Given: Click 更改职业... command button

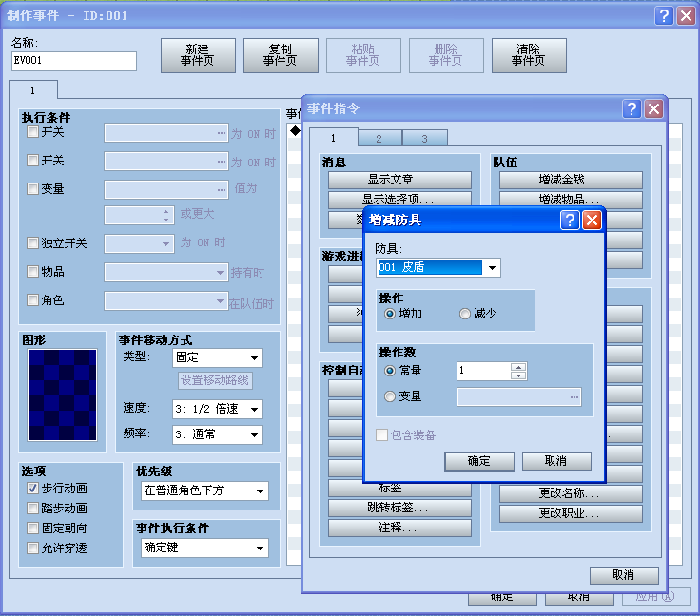Looking at the screenshot, I should coord(571,514).
